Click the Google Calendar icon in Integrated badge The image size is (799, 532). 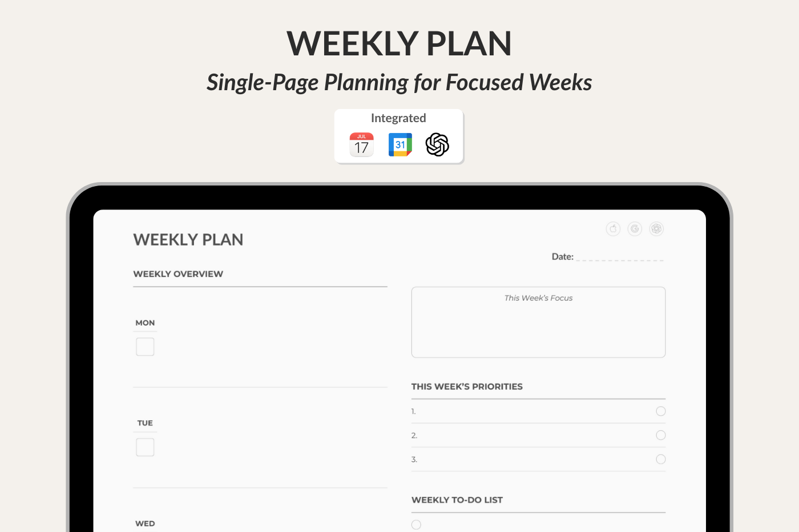pos(400,145)
